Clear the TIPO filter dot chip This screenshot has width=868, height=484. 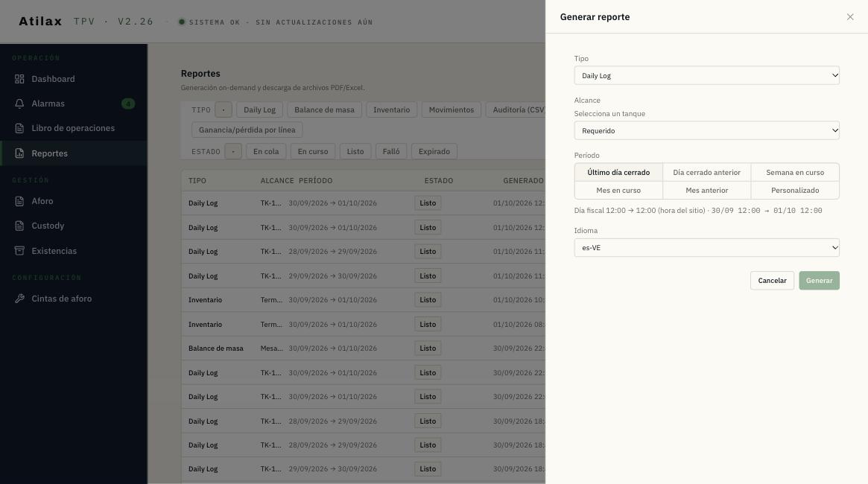tap(223, 109)
